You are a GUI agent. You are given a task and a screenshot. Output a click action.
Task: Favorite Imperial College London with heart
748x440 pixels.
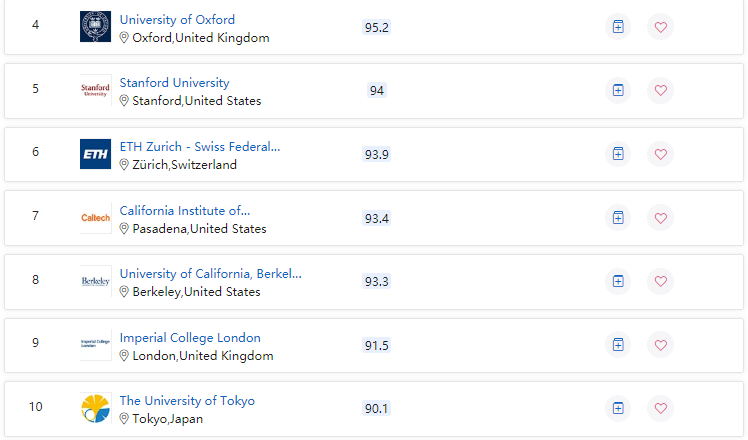tap(660, 345)
